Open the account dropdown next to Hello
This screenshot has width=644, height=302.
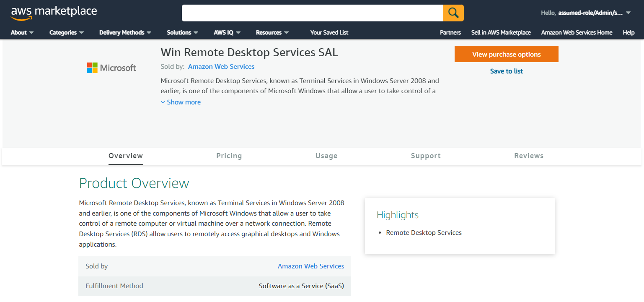pyautogui.click(x=586, y=13)
